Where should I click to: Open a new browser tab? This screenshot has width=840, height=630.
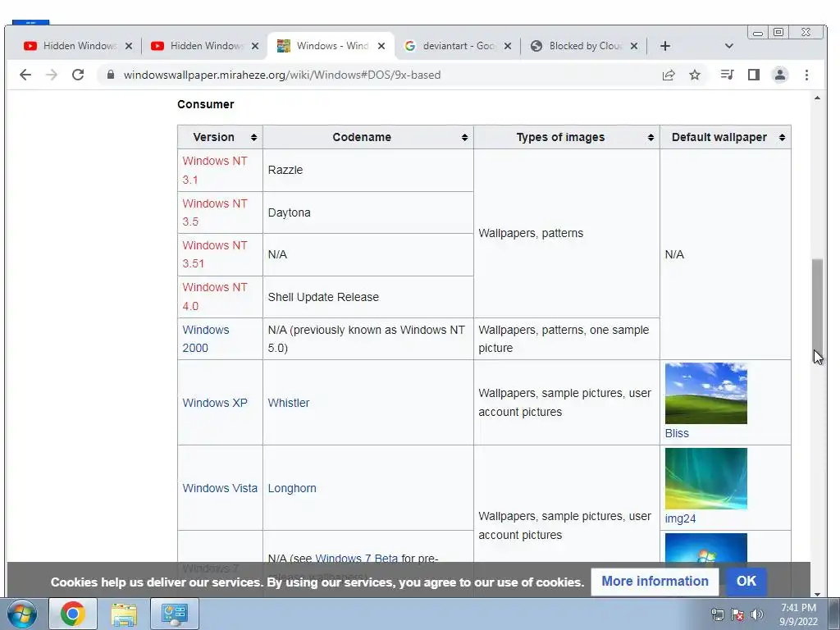(664, 46)
